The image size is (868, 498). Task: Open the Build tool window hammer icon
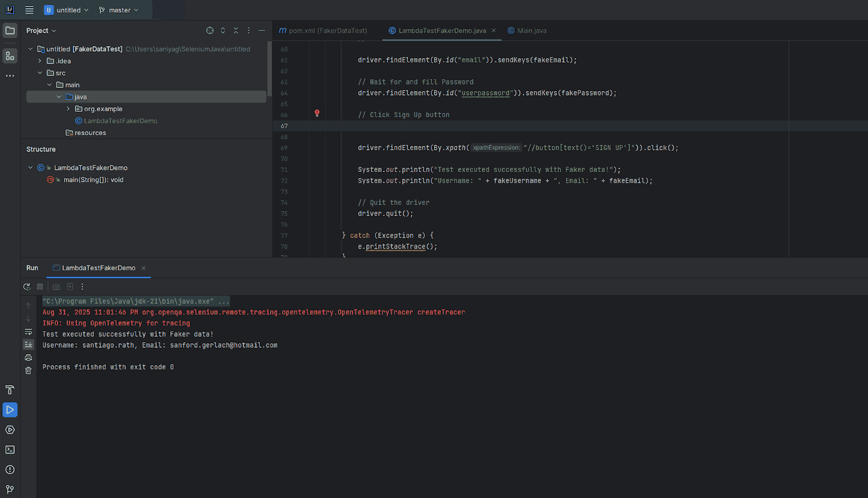click(x=10, y=390)
